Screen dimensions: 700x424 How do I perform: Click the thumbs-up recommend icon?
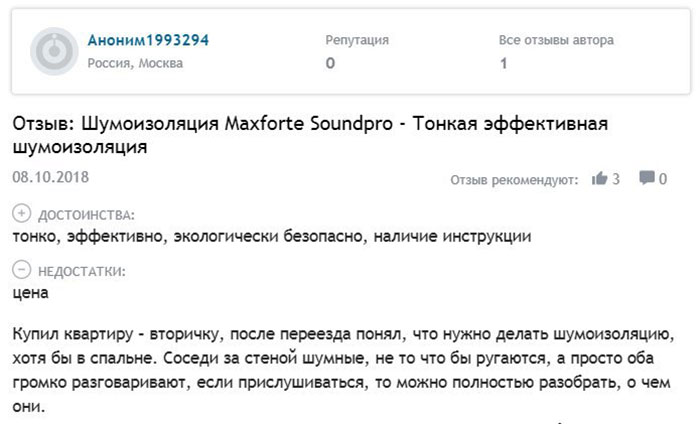600,179
